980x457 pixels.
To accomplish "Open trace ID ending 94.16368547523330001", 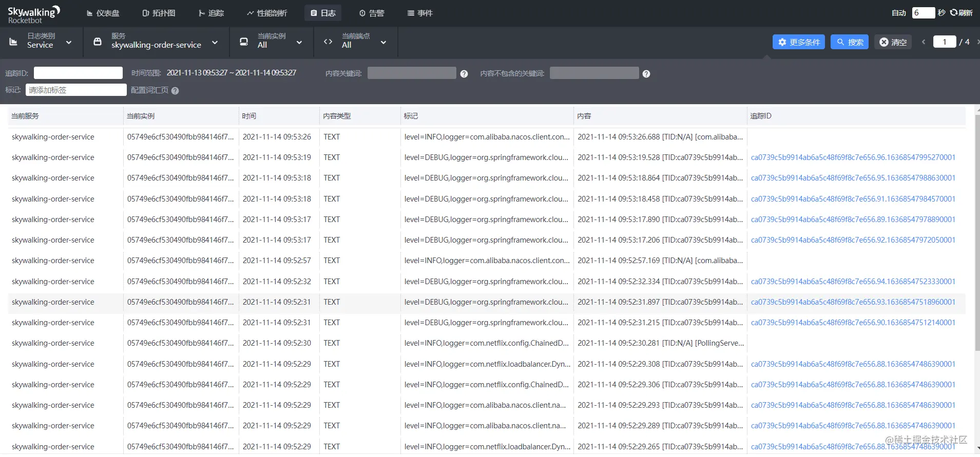I will click(853, 282).
